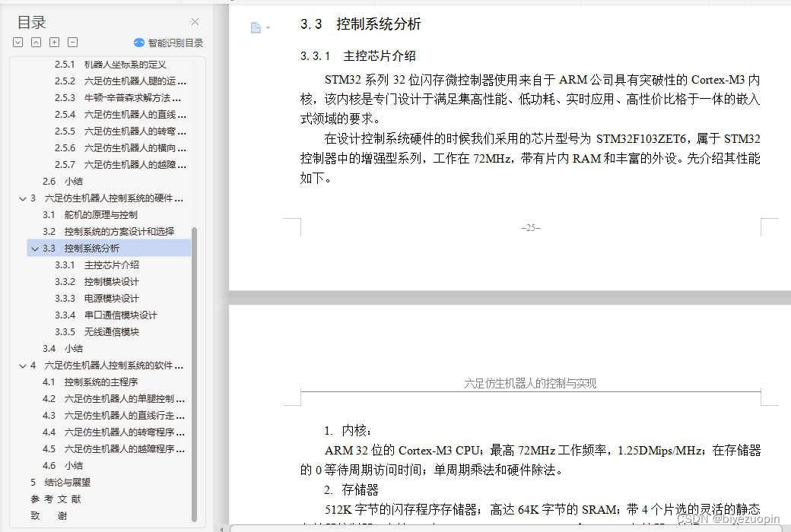Click the 智能识别目录 button
The width and height of the screenshot is (791, 532).
169,43
